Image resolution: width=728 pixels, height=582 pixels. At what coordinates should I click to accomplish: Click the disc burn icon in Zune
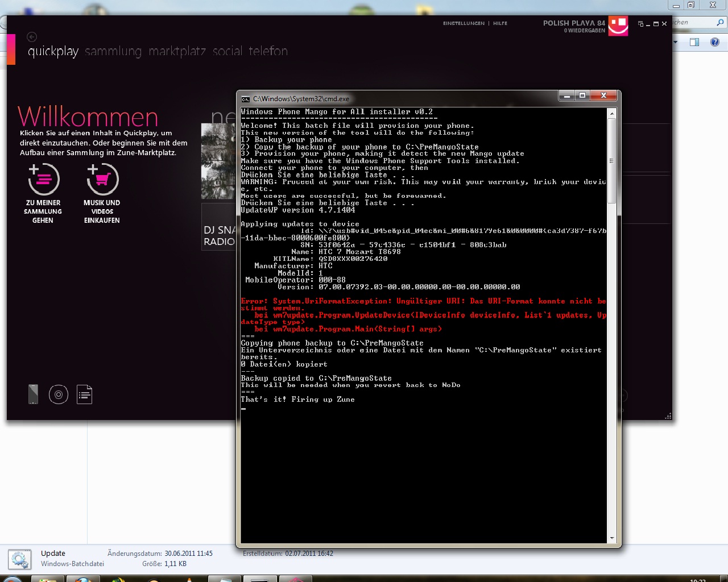pyautogui.click(x=59, y=394)
